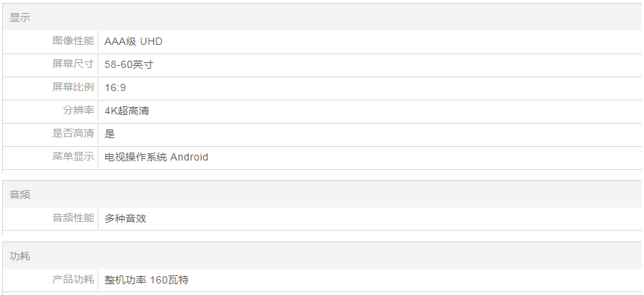644x295 pixels.
Task: Select the AAA级 UHD value
Action: pos(133,41)
